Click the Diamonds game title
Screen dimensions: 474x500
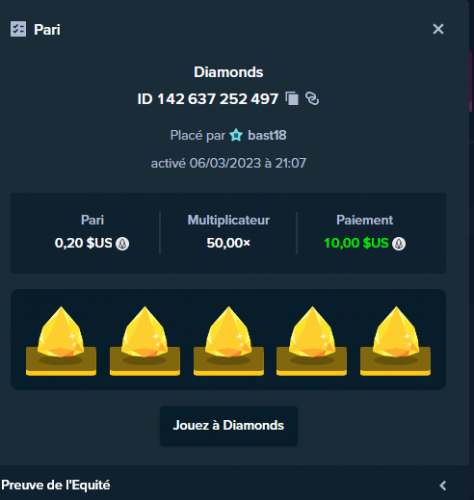point(229,72)
